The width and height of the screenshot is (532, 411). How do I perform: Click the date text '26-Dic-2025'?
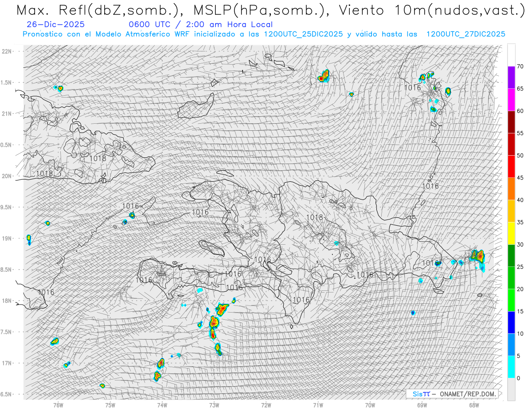(55, 25)
